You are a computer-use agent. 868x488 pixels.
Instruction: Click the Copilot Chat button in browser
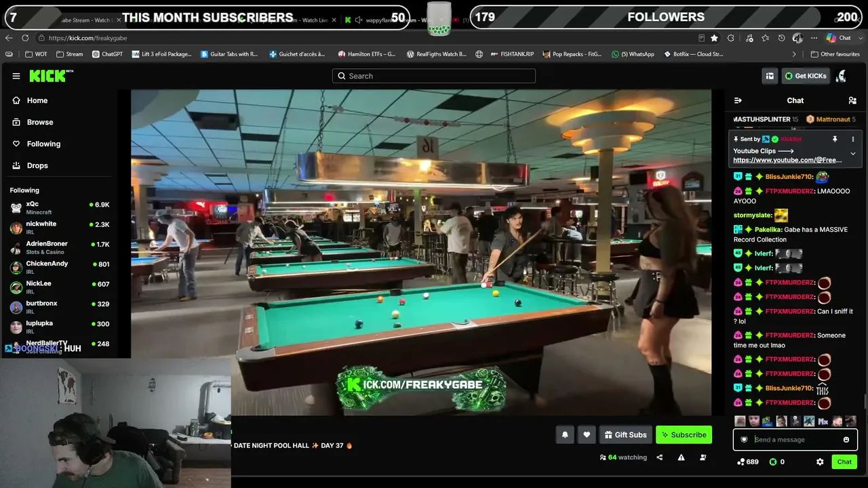[x=839, y=38]
